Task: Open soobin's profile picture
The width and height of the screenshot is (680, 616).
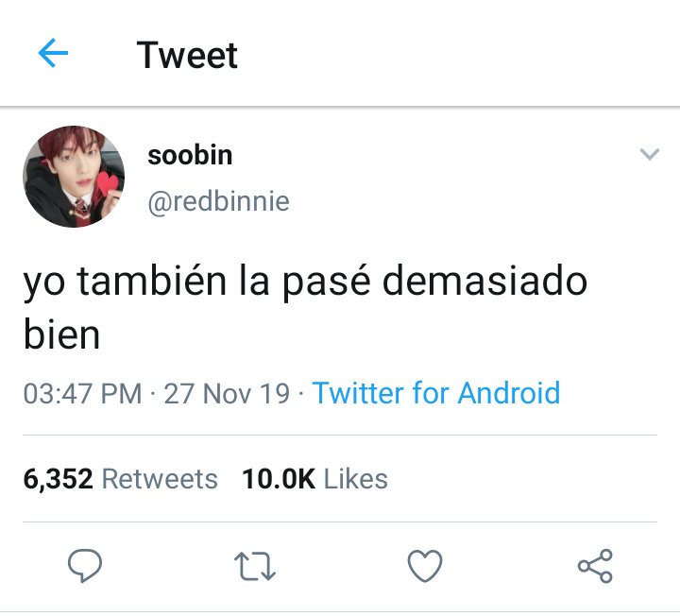Action: [74, 177]
